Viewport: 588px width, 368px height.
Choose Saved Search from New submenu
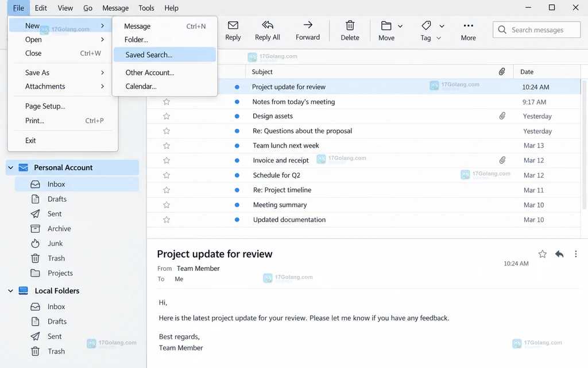point(165,55)
